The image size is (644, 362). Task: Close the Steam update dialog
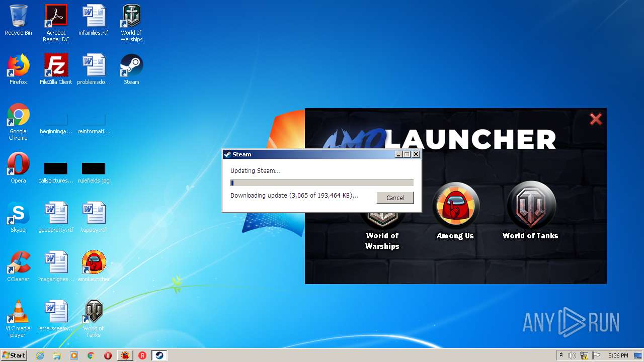point(416,154)
